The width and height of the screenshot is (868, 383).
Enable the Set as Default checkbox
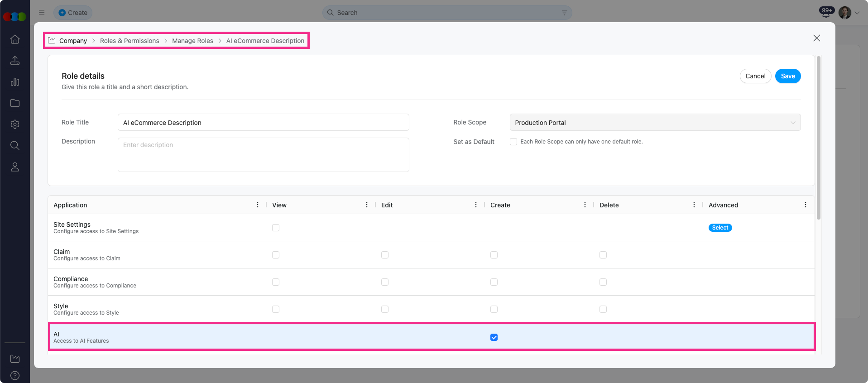(x=513, y=142)
